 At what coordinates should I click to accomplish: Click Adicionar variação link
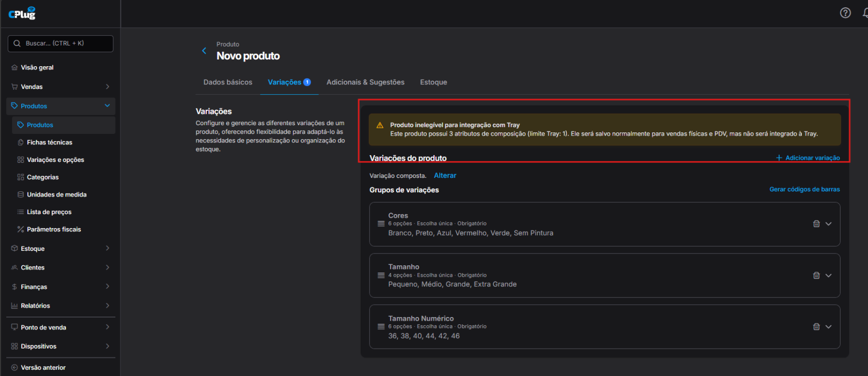coord(808,158)
